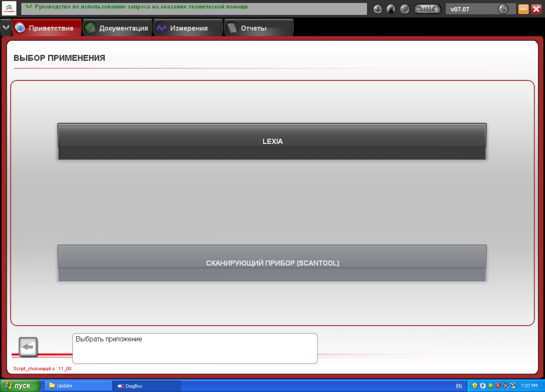The width and height of the screenshot is (545, 392).
Task: Click the speaker volume tray icon
Action: (x=505, y=386)
